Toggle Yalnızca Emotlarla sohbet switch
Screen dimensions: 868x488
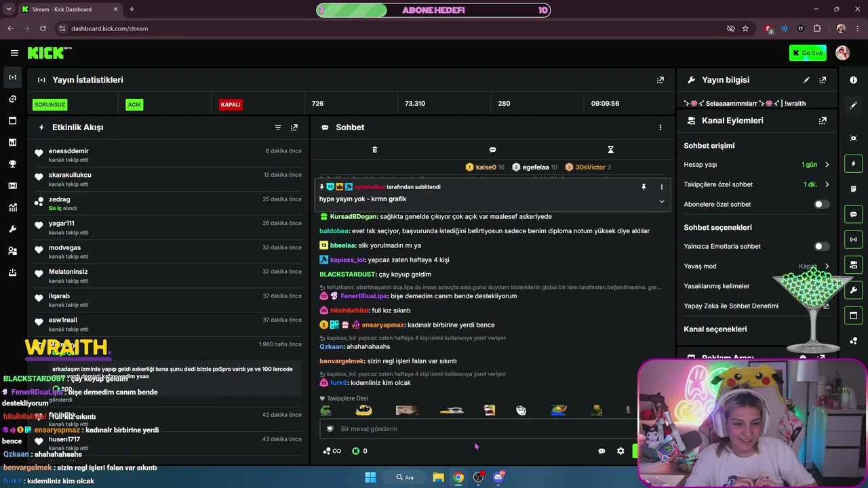(x=821, y=246)
